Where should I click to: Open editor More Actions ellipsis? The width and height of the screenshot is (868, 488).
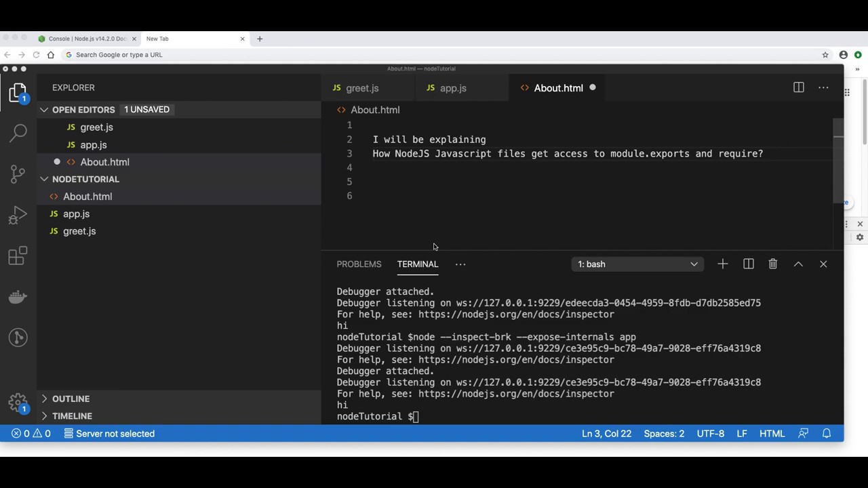[x=823, y=87]
